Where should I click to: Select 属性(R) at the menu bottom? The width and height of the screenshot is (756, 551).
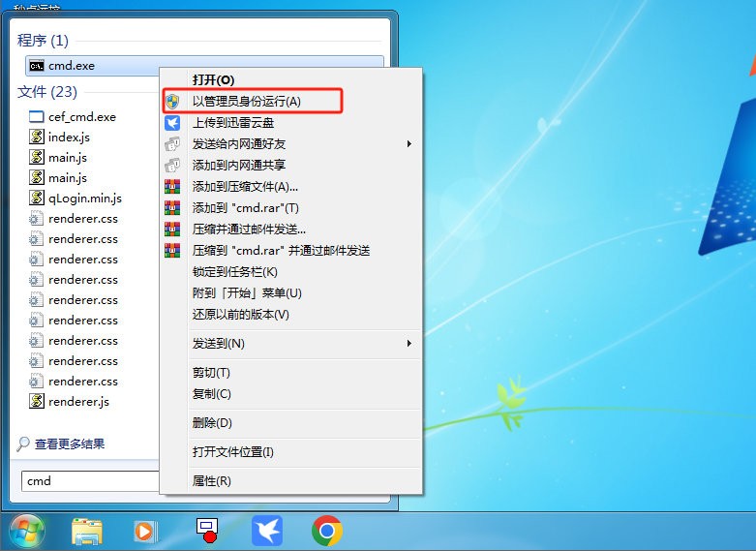pyautogui.click(x=211, y=481)
